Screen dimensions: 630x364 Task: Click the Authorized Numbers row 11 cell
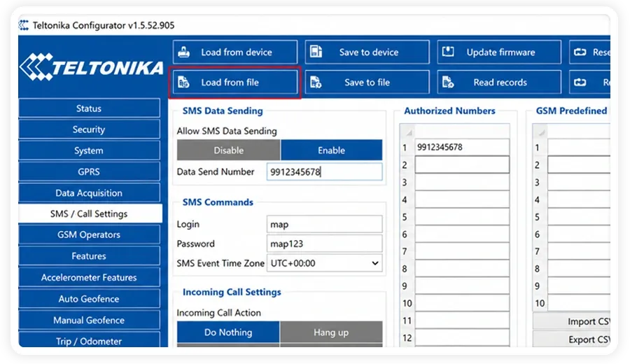pyautogui.click(x=462, y=320)
